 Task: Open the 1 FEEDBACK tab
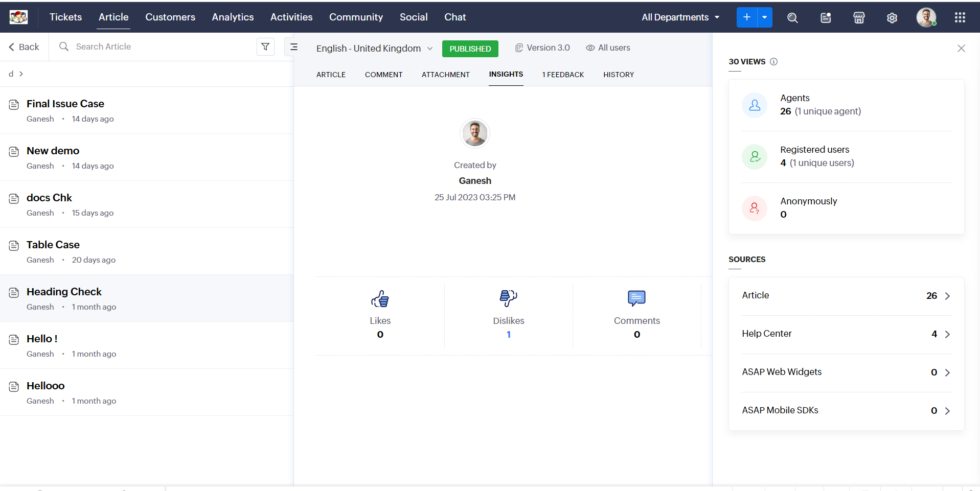click(x=563, y=75)
